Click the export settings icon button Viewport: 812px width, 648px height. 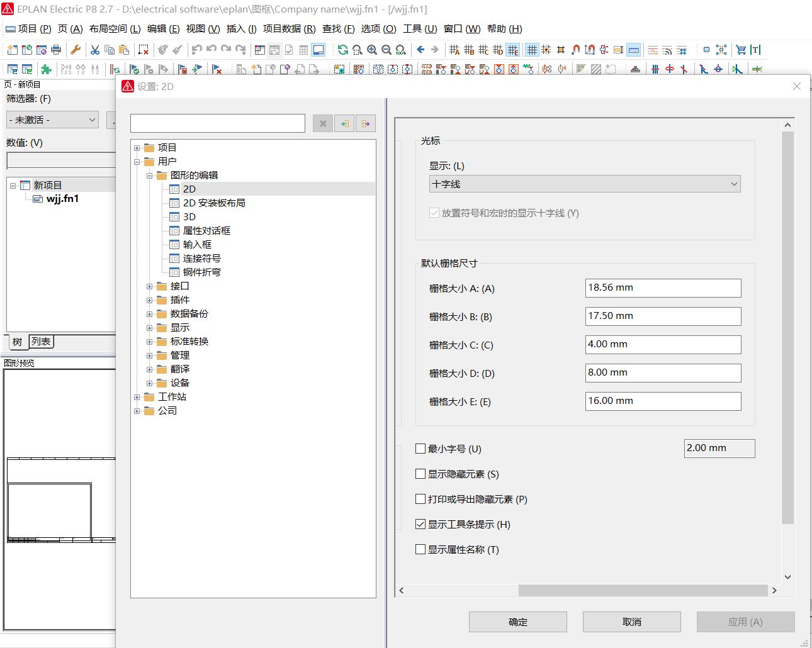pyautogui.click(x=366, y=123)
